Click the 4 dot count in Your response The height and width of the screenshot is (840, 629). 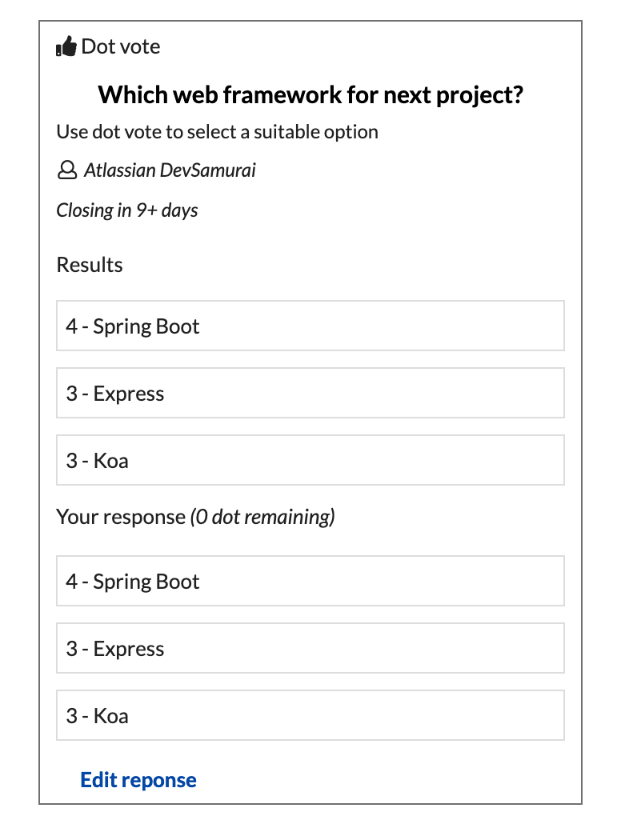point(72,582)
